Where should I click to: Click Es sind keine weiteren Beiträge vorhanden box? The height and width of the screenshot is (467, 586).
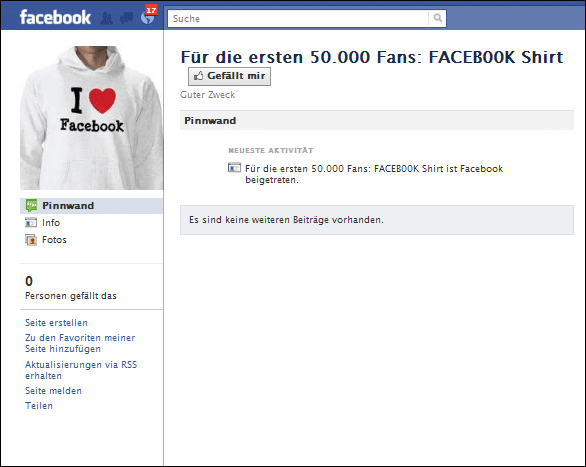click(377, 220)
